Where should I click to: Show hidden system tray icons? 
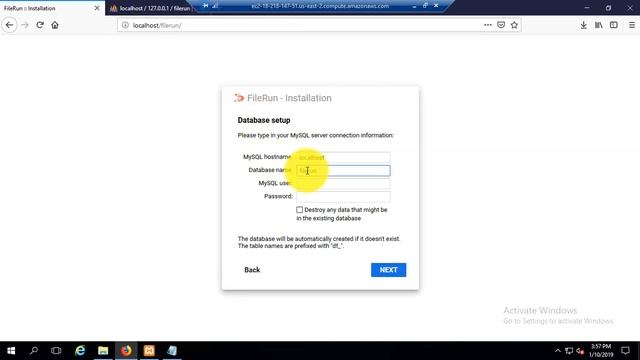click(x=558, y=351)
